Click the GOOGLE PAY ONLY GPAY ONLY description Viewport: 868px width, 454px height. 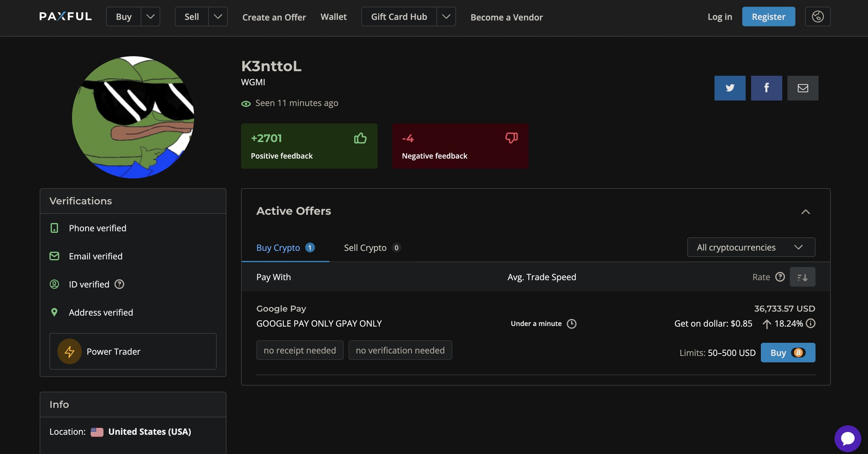tap(319, 324)
